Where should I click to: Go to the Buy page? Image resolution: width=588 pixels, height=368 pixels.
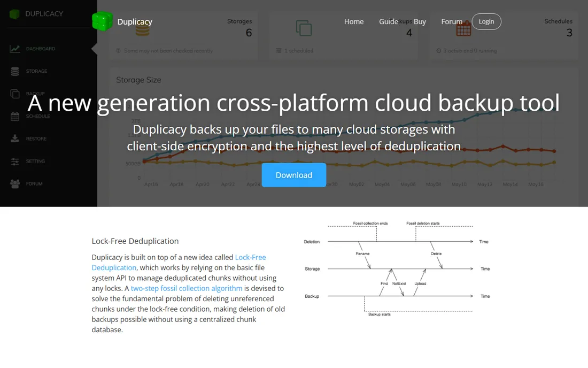click(420, 22)
